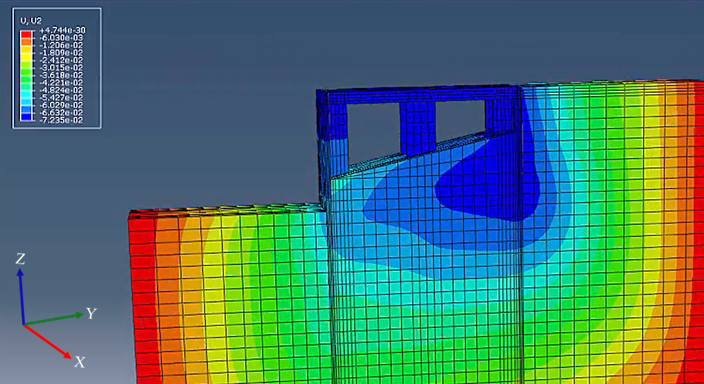The width and height of the screenshot is (704, 384).
Task: Select the -5.427e-02 legend value
Action: pyautogui.click(x=62, y=98)
